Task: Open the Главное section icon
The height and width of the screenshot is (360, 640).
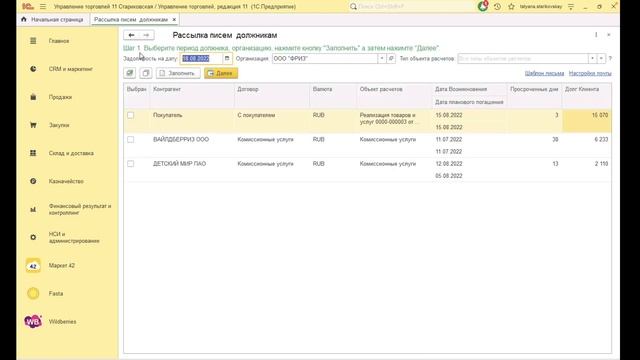Action: pos(33,41)
